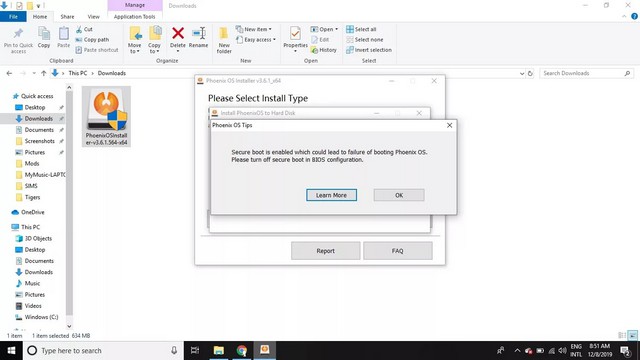Click Paste shortcut in the ribbon
Viewport: 640px width, 360px height.
(97, 50)
